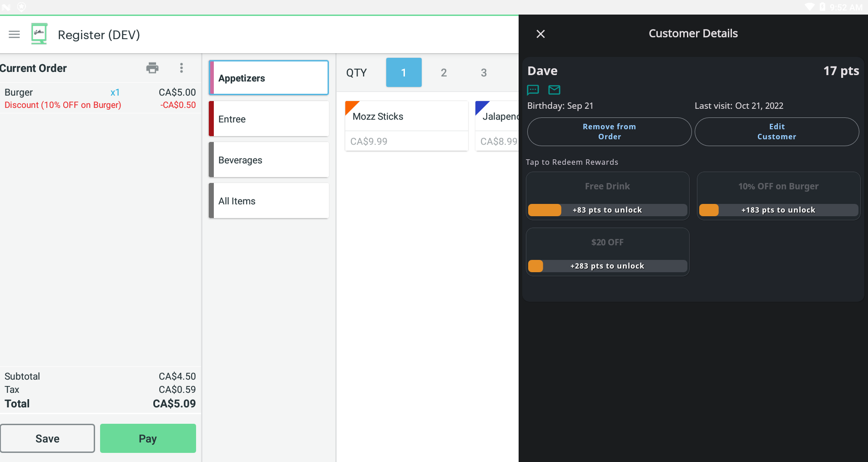
Task: Remove Dave from the order
Action: point(609,132)
